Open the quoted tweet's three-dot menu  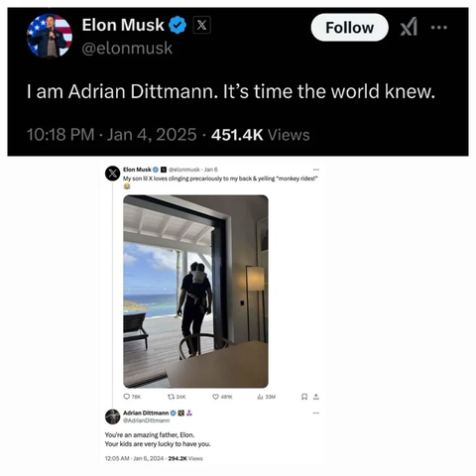(316, 170)
